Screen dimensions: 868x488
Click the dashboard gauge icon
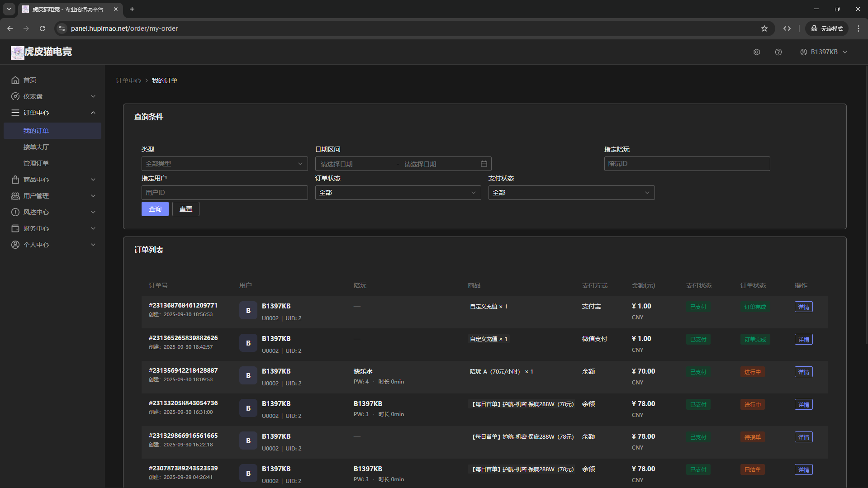[x=15, y=96]
